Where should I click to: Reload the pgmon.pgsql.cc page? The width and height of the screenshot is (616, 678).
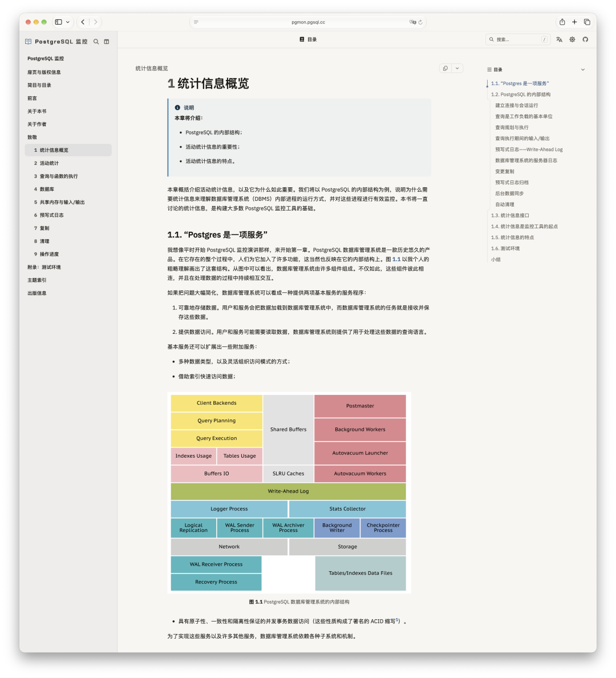coord(420,22)
